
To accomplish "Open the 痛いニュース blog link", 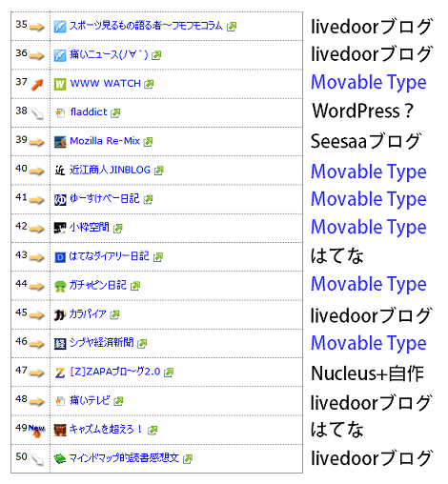I will point(109,54).
